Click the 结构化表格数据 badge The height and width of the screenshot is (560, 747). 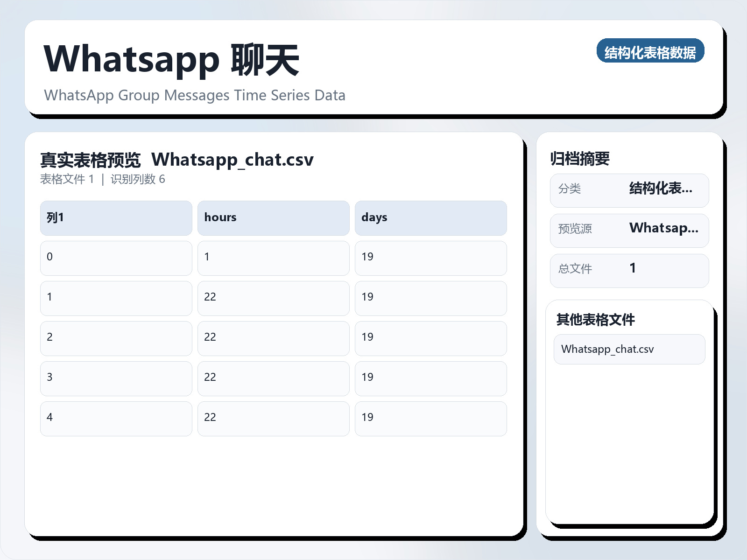pyautogui.click(x=651, y=52)
